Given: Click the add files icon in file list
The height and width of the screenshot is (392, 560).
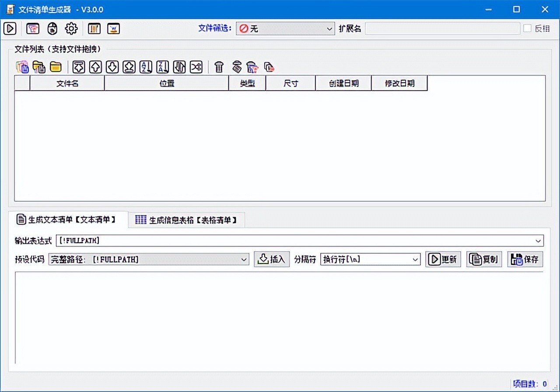Looking at the screenshot, I should pyautogui.click(x=22, y=67).
